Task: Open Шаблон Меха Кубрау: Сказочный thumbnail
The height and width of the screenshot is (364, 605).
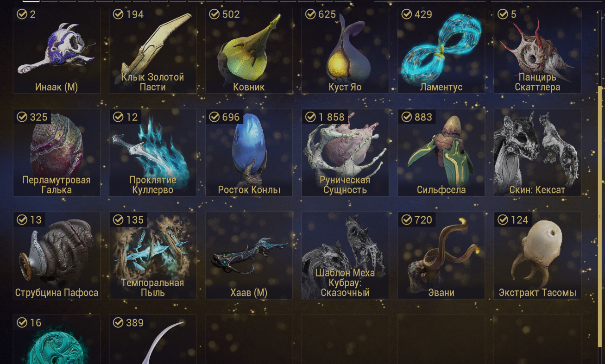Action: click(345, 256)
